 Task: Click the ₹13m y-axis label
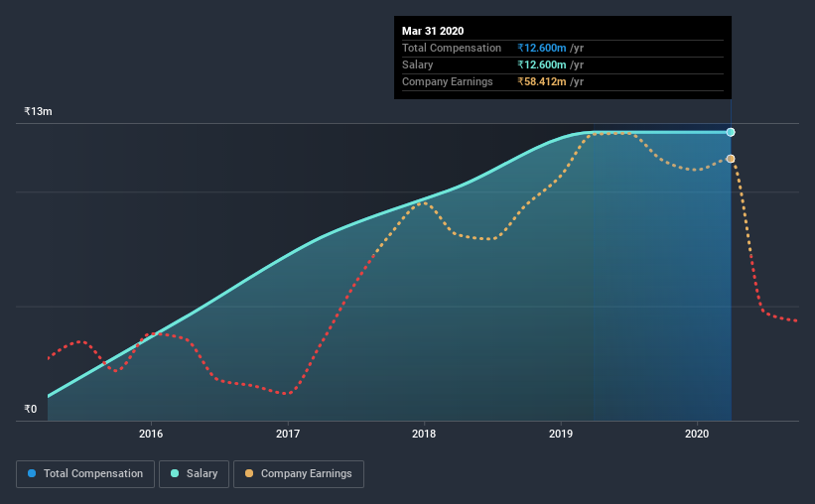pos(38,111)
